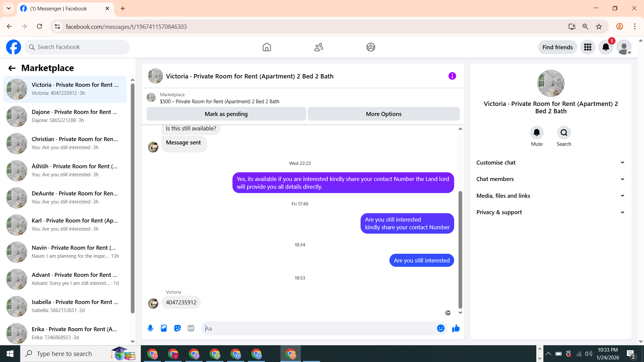Open the emoji picker in message box

pyautogui.click(x=441, y=328)
